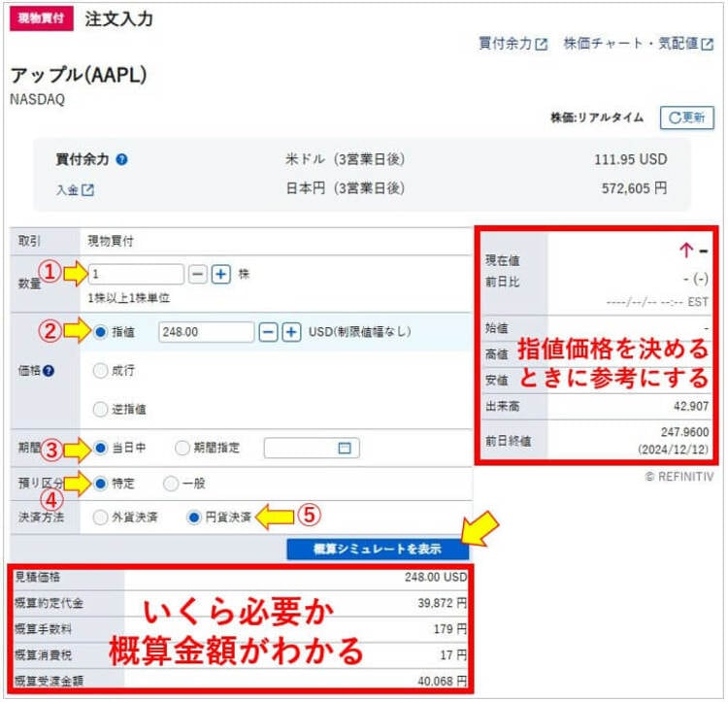The width and height of the screenshot is (728, 702).
Task: Open the 買付余力 external link
Action: coord(513,44)
